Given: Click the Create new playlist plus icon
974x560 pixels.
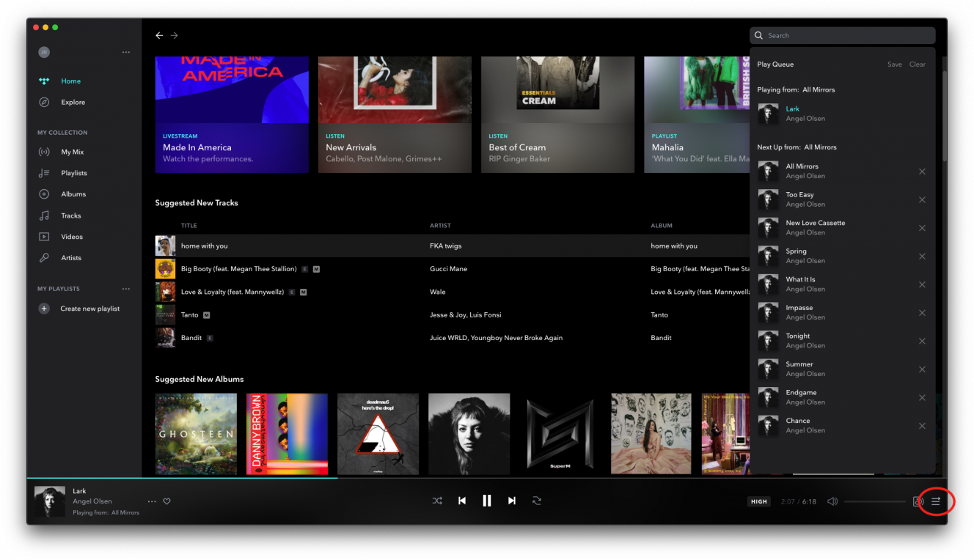Looking at the screenshot, I should point(44,309).
